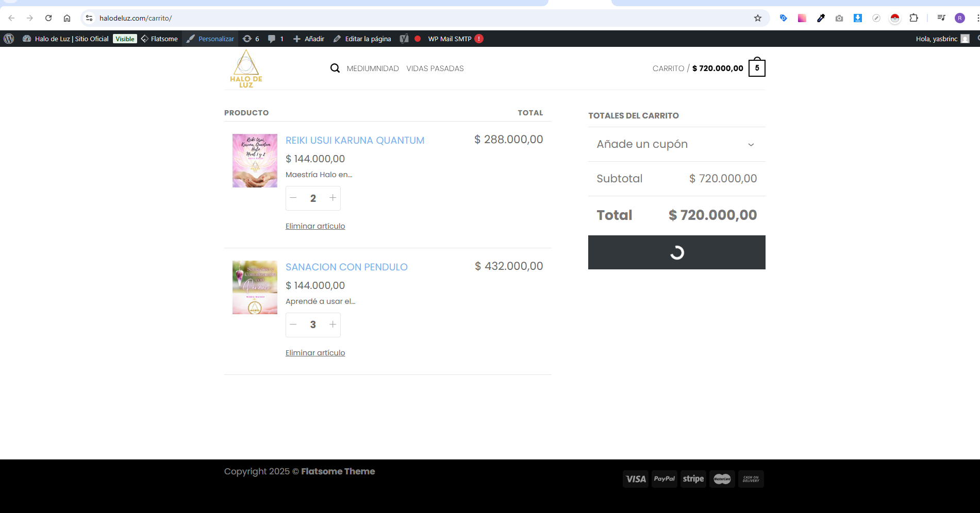The height and width of the screenshot is (513, 980).
Task: Decrease Sanacion con Pendulo quantity with minus
Action: tap(293, 324)
